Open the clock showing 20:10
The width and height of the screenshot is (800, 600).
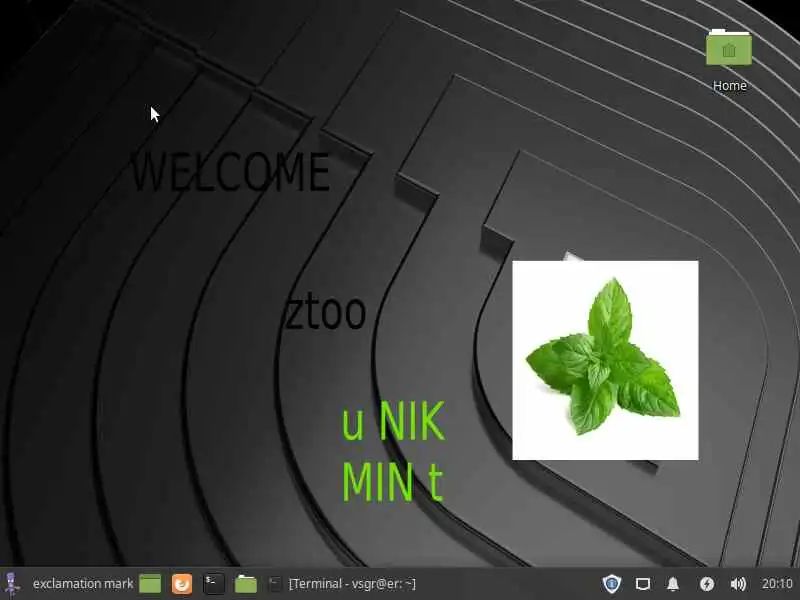pyautogui.click(x=777, y=584)
